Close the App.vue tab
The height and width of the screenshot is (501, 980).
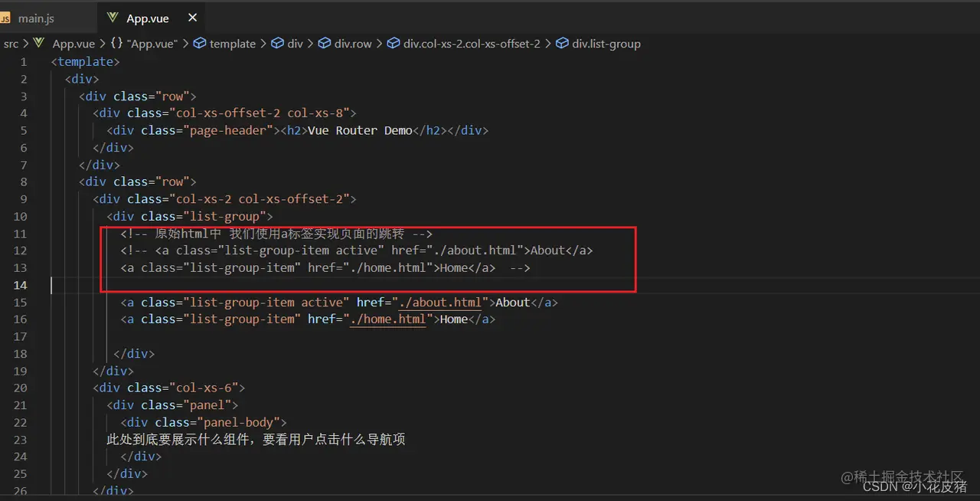192,18
